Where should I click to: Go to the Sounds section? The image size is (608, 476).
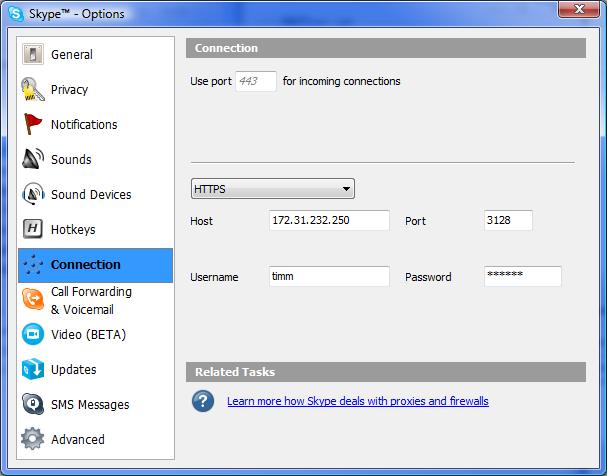pyautogui.click(x=95, y=159)
